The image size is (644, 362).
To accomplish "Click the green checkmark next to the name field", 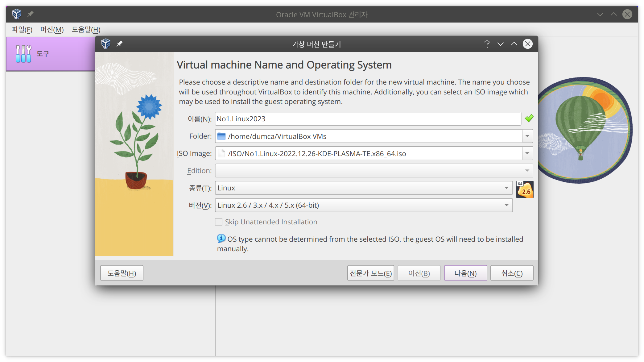I will click(x=529, y=118).
